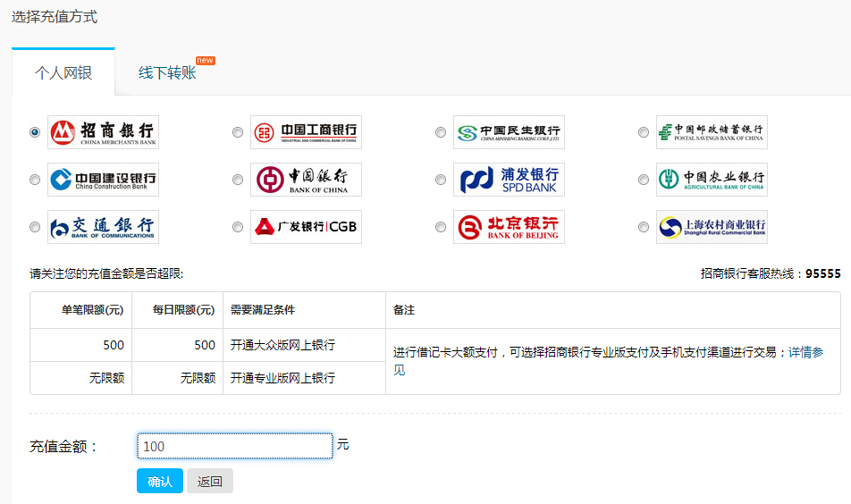Switch to the 个人网银 tab

[x=63, y=72]
